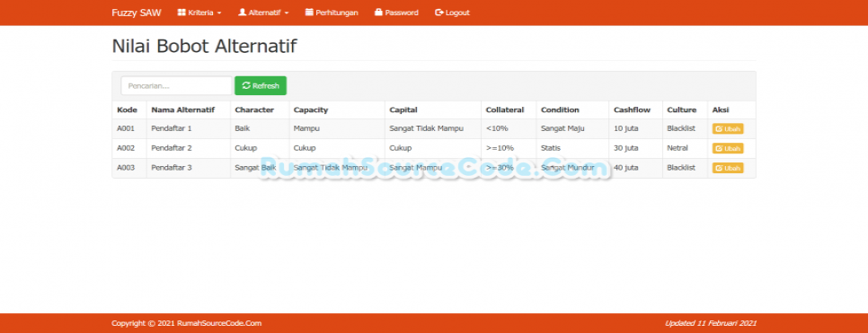868x333 pixels.
Task: Click the Statis condition value
Action: 551,148
